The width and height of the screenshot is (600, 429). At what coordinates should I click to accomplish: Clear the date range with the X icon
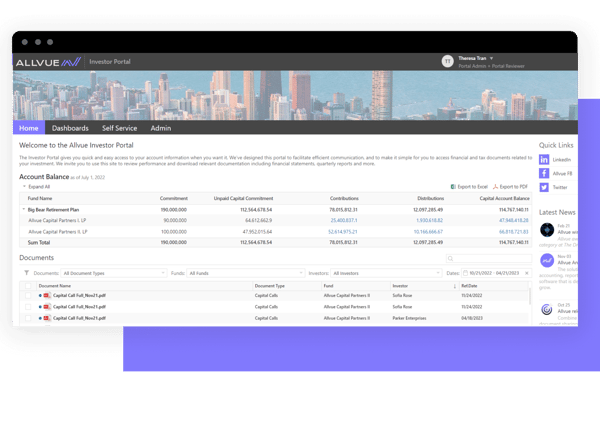click(x=527, y=273)
